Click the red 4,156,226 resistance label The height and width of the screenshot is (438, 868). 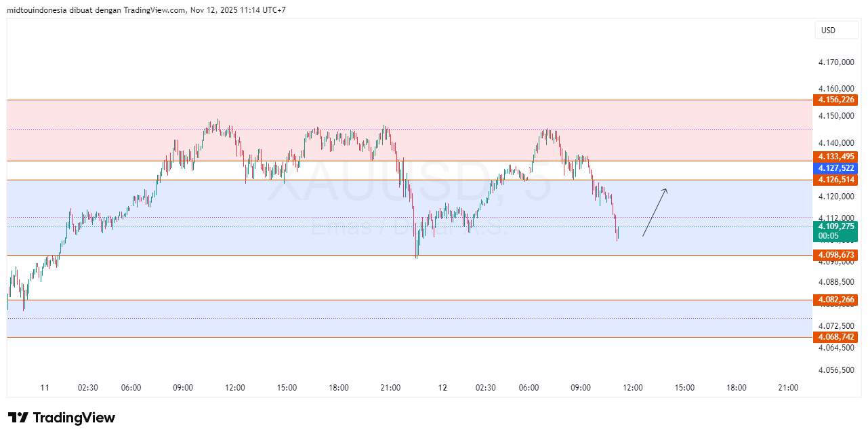836,100
